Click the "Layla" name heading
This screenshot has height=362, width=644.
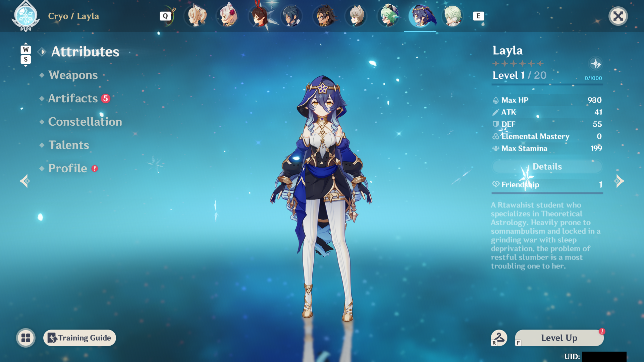click(507, 51)
